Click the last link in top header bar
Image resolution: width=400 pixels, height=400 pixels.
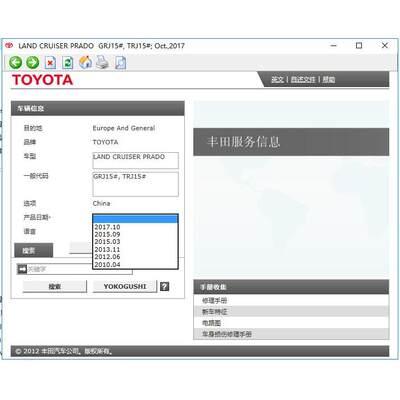(x=329, y=79)
